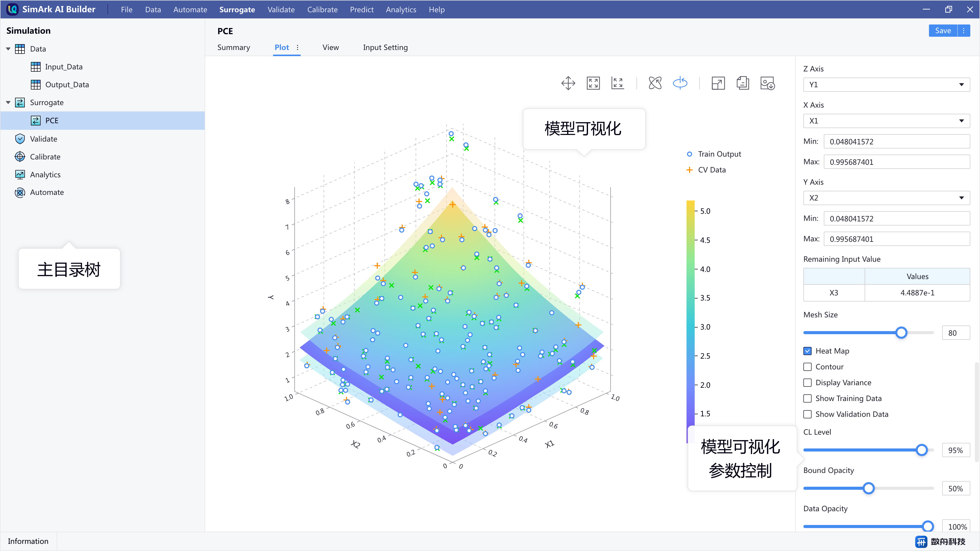Select the PCE tree item
This screenshot has width=980, height=551.
pyautogui.click(x=102, y=121)
